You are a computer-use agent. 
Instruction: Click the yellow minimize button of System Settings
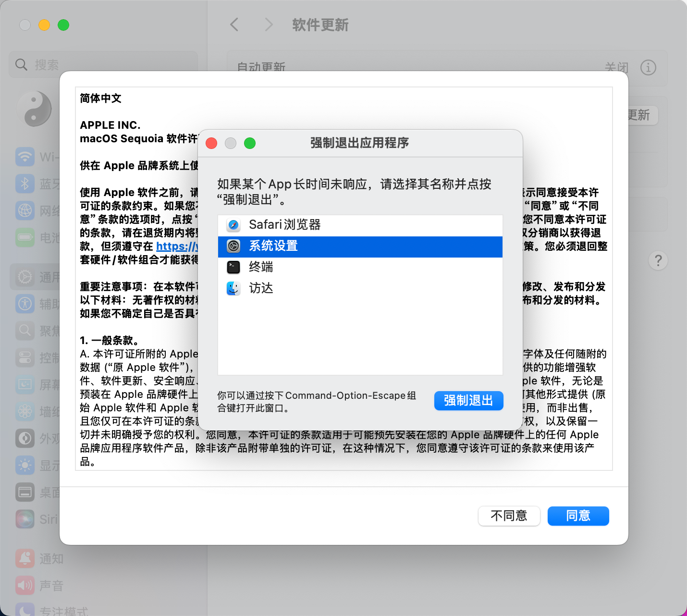44,25
